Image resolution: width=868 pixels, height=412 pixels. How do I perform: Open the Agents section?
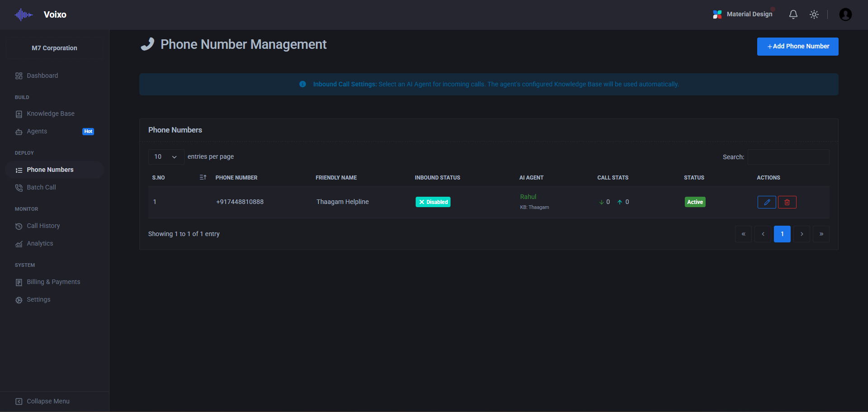(x=37, y=131)
